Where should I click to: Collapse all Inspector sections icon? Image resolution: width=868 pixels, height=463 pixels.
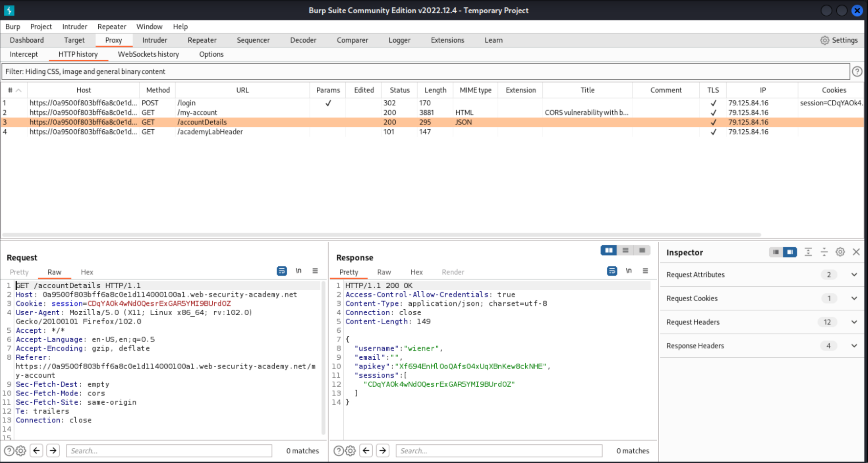824,252
